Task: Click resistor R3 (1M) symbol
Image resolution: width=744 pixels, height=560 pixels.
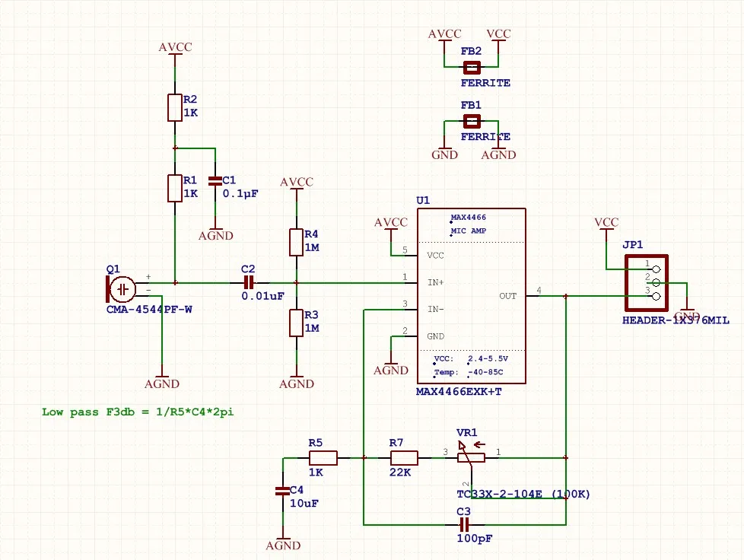Action: pyautogui.click(x=296, y=322)
